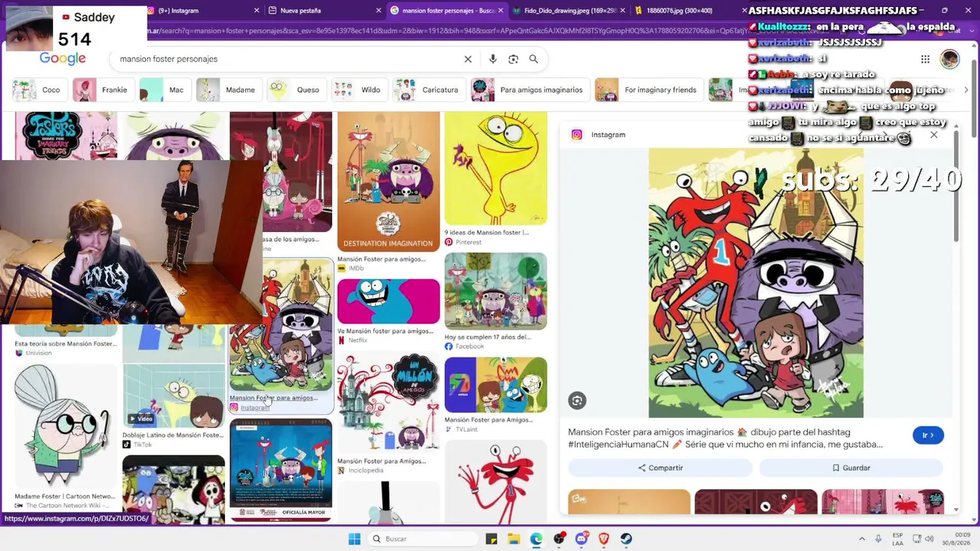Filter results by the Madame chip

(227, 90)
